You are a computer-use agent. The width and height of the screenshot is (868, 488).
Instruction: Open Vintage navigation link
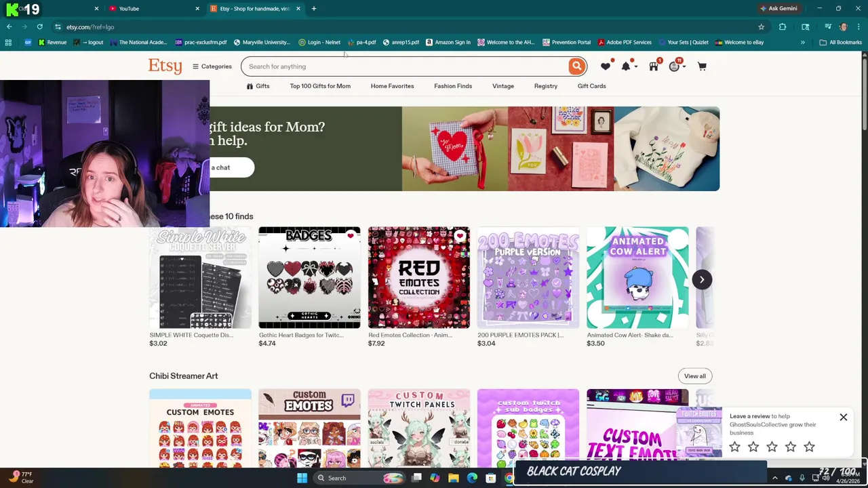click(503, 86)
